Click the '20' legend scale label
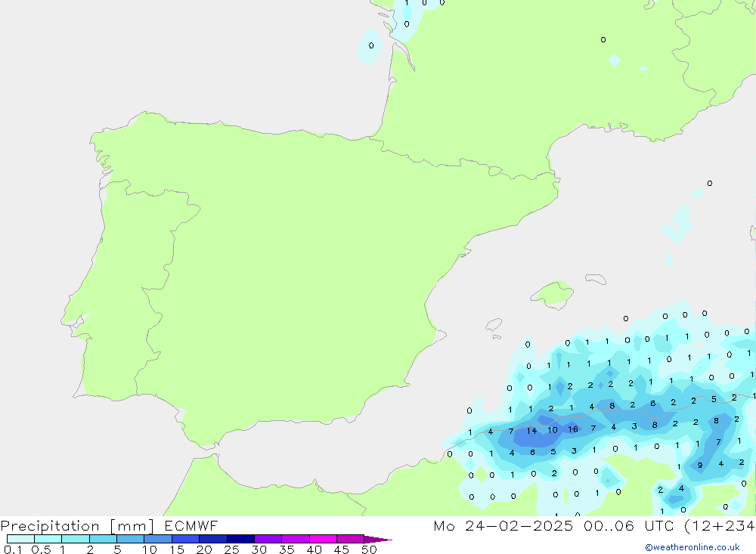This screenshot has width=756, height=554. point(204,549)
